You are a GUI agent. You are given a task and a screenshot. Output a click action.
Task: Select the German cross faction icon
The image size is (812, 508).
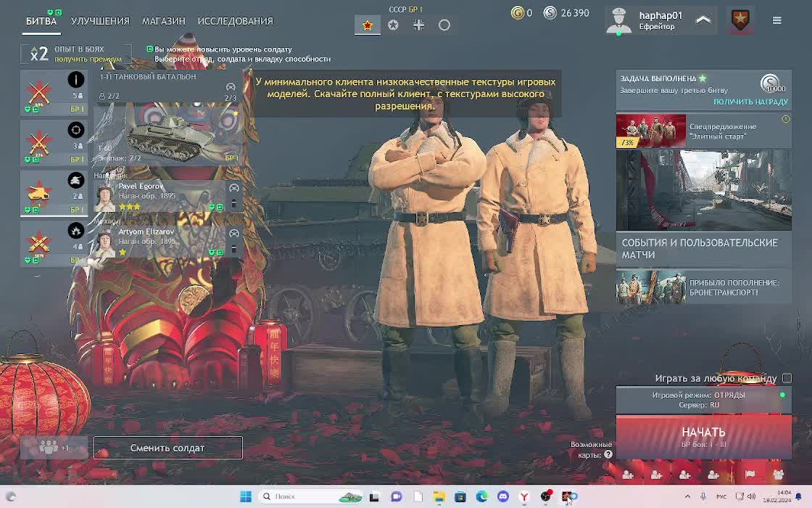point(418,25)
